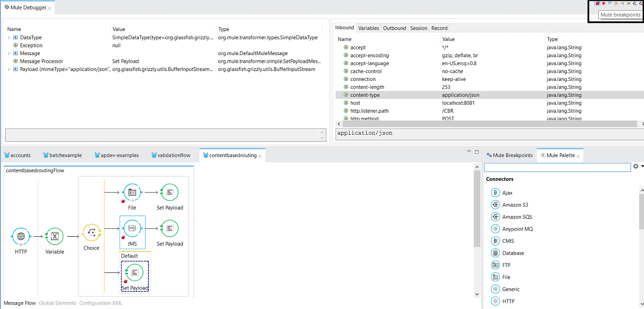Select the content-type row showing application/json

click(x=430, y=95)
